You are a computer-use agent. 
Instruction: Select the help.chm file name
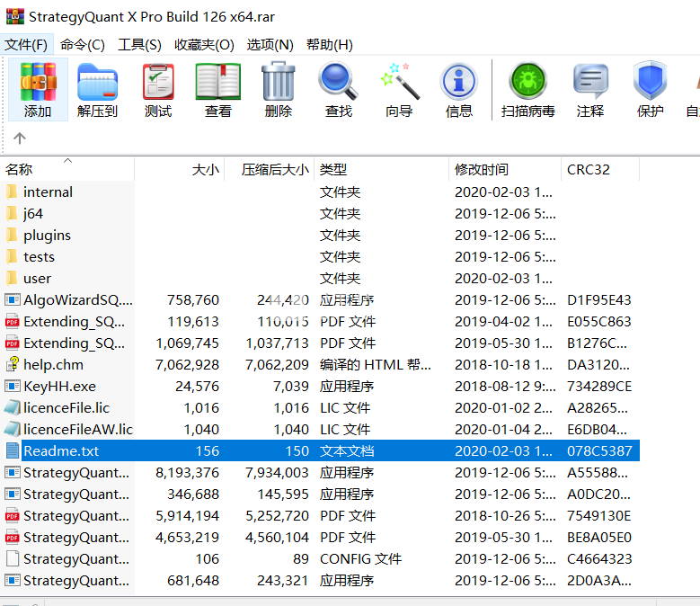(53, 364)
